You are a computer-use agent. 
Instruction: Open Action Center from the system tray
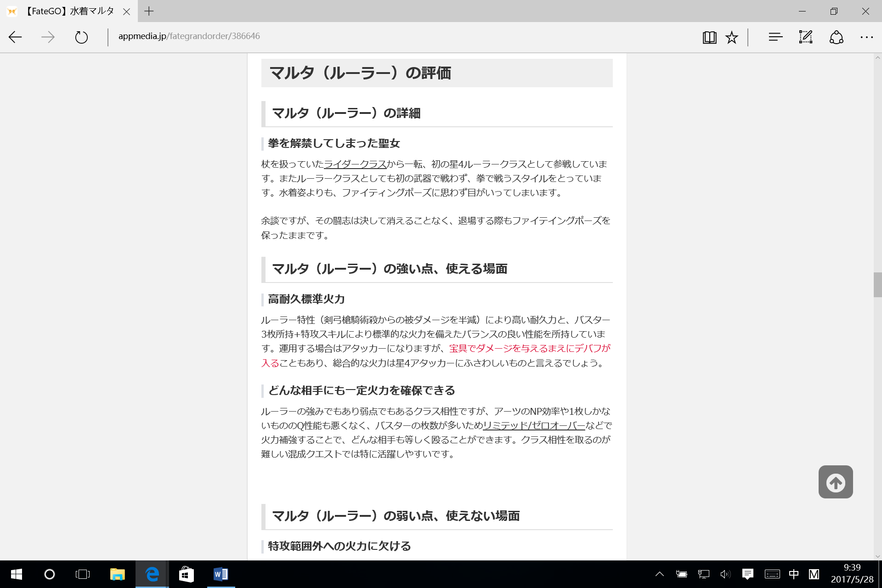pos(747,574)
